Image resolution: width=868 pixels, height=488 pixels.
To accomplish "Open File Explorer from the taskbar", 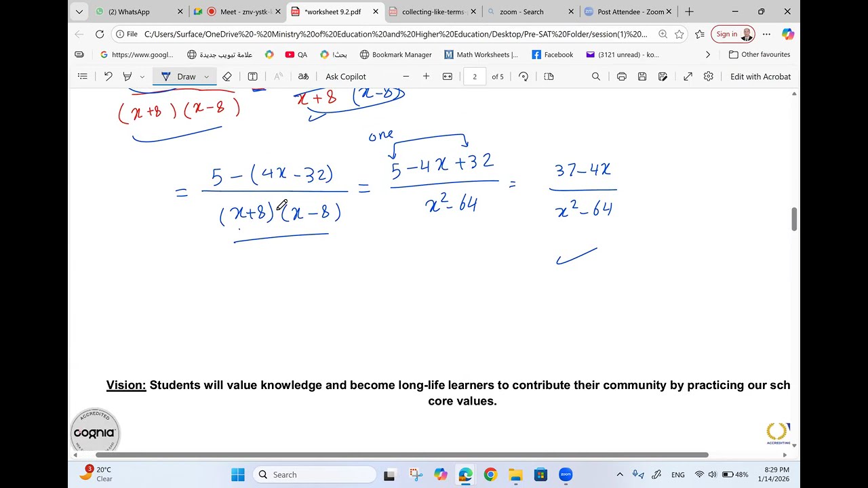I will coord(515,474).
